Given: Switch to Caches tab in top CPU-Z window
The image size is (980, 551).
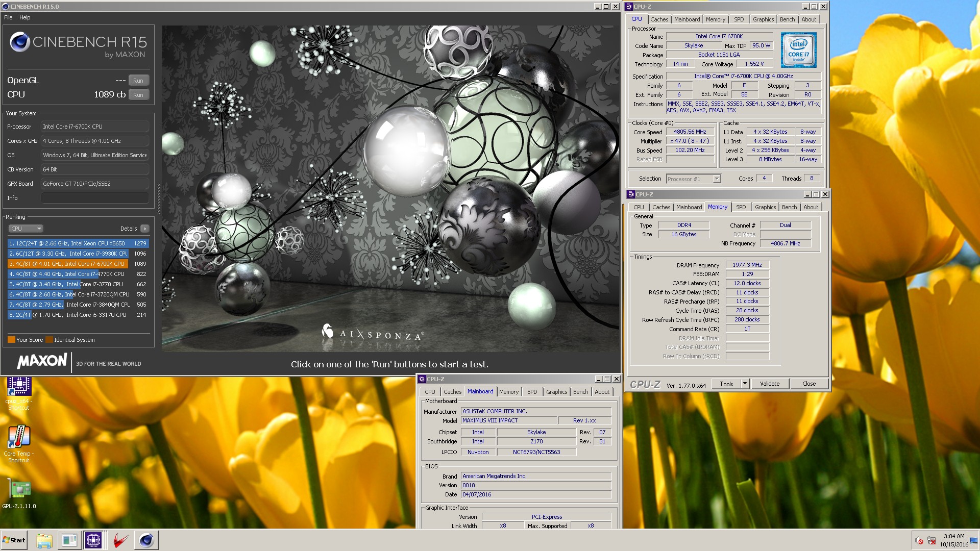Looking at the screenshot, I should pos(659,19).
